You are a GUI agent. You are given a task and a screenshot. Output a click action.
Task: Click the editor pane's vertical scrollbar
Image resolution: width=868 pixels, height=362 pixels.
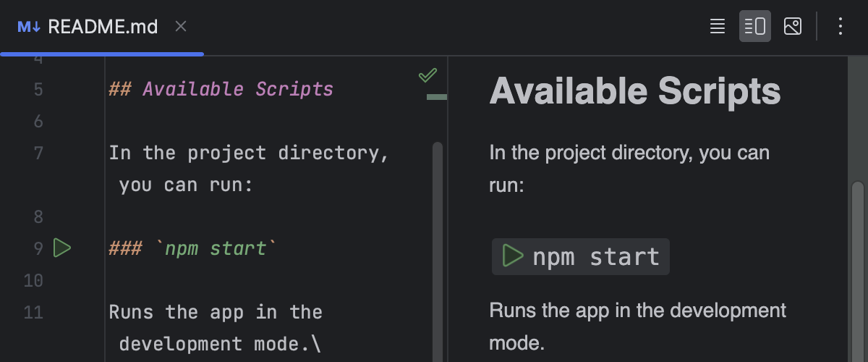coord(437,246)
